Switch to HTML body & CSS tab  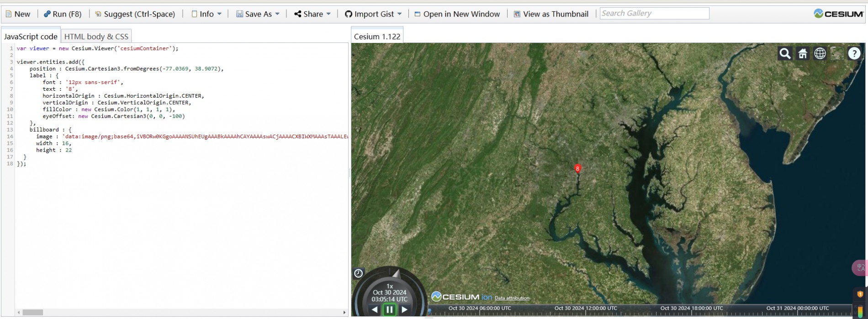pyautogui.click(x=96, y=37)
